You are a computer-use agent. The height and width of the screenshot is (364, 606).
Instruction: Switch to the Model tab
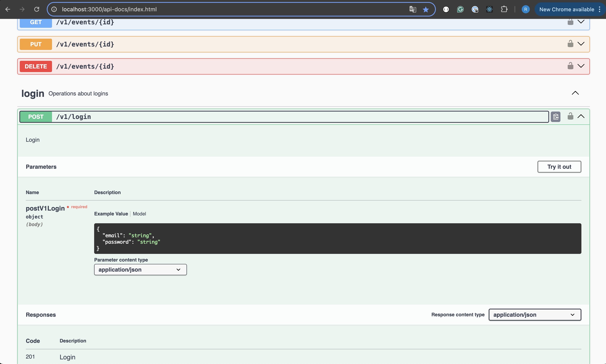tap(139, 214)
